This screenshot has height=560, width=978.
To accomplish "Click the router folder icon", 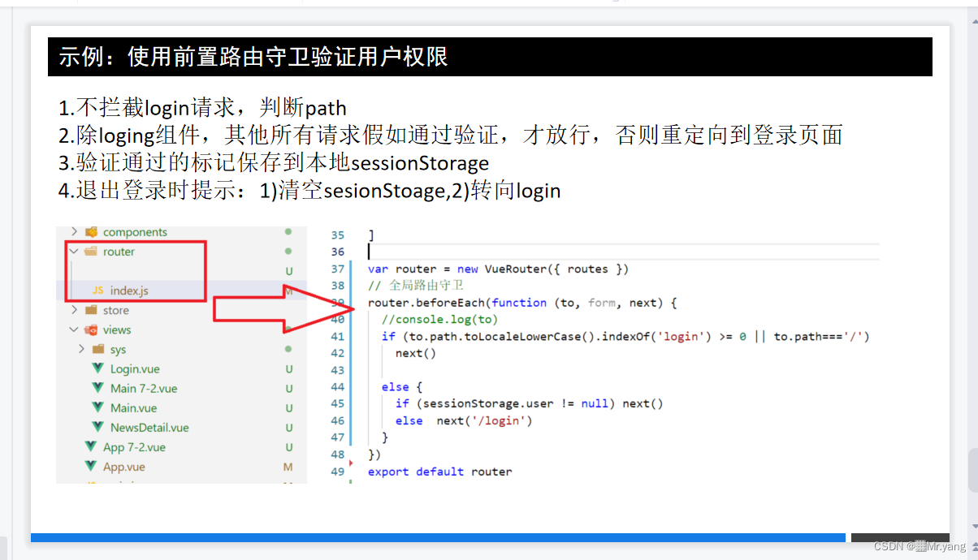I will pyautogui.click(x=91, y=252).
